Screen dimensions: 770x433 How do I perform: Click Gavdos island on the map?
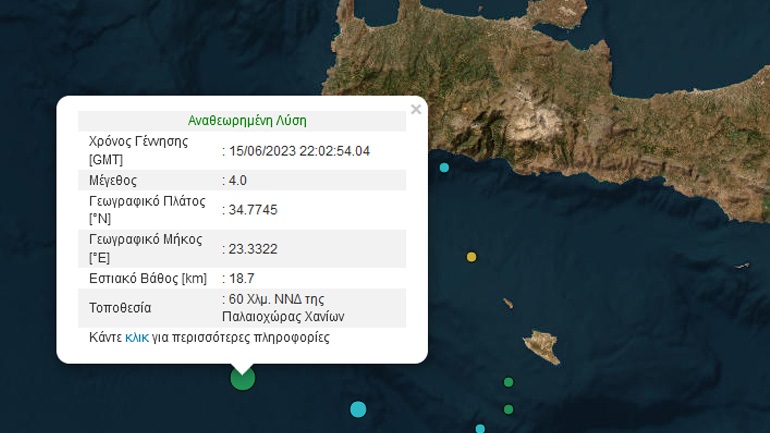(x=542, y=346)
